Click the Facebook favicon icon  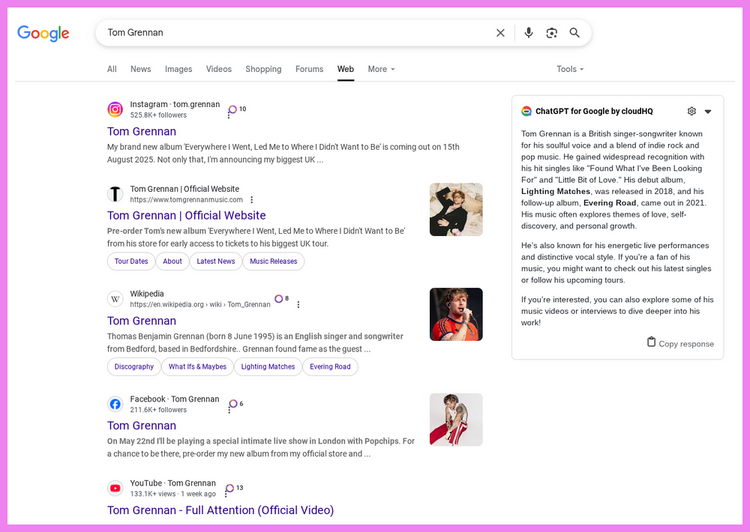point(115,404)
